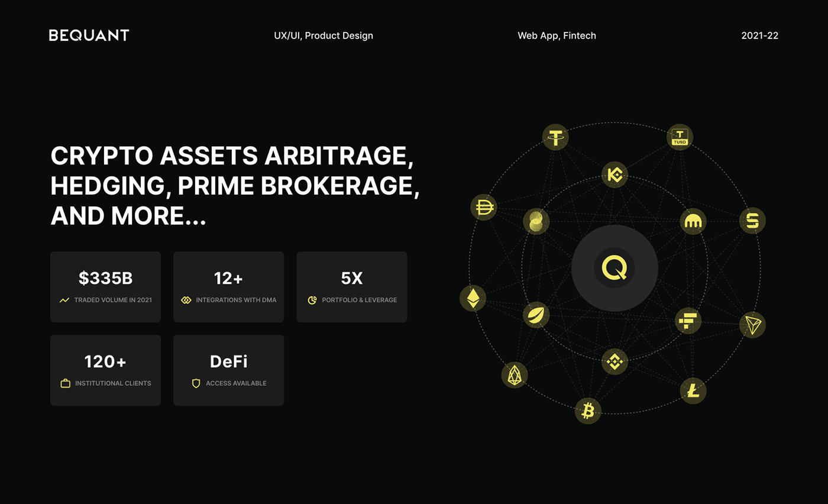Click the trend line icon by Traded Volume
Viewport: 828px width, 504px height.
[64, 300]
